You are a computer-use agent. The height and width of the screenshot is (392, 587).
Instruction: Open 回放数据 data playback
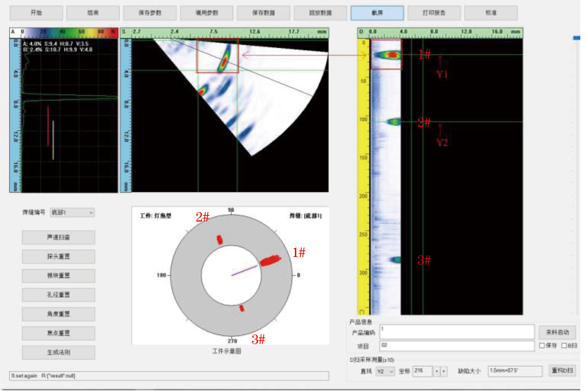point(320,13)
